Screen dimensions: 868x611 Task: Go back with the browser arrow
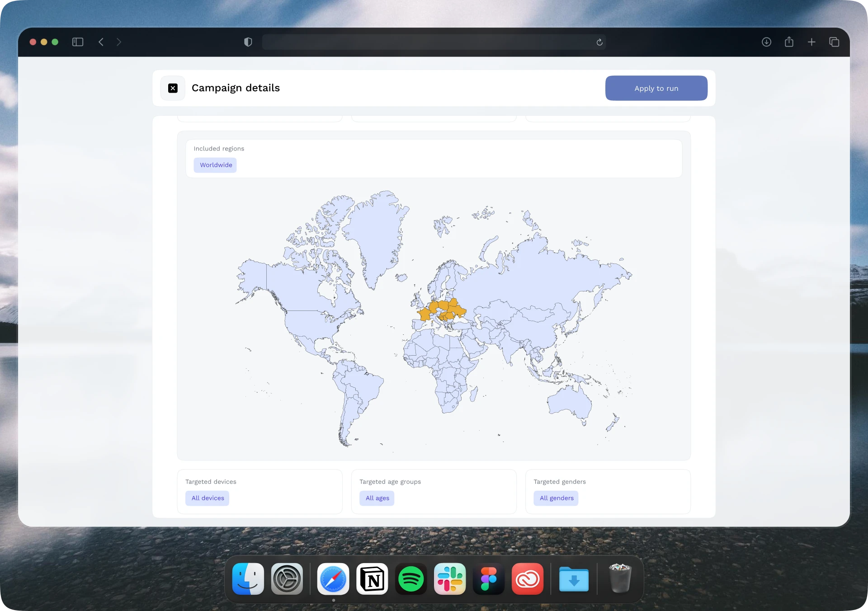[x=101, y=42]
